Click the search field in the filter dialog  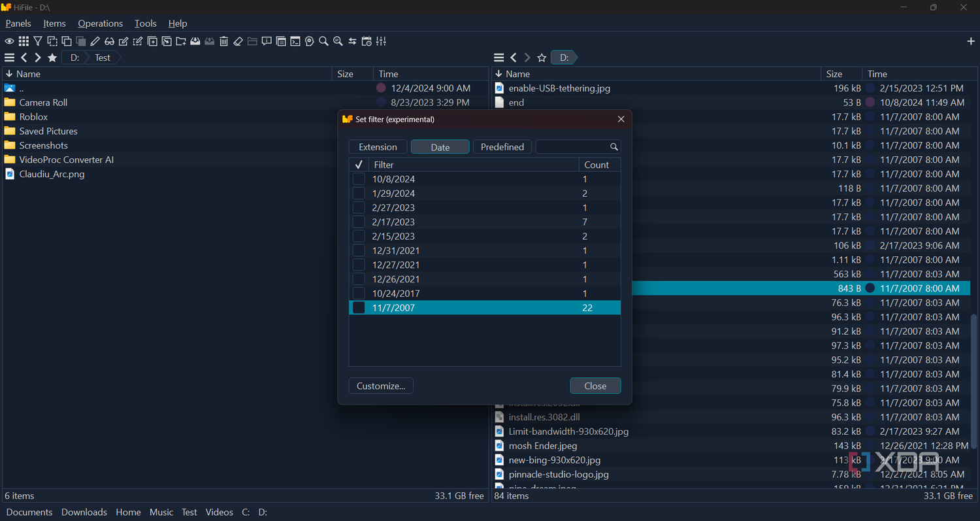tap(578, 147)
